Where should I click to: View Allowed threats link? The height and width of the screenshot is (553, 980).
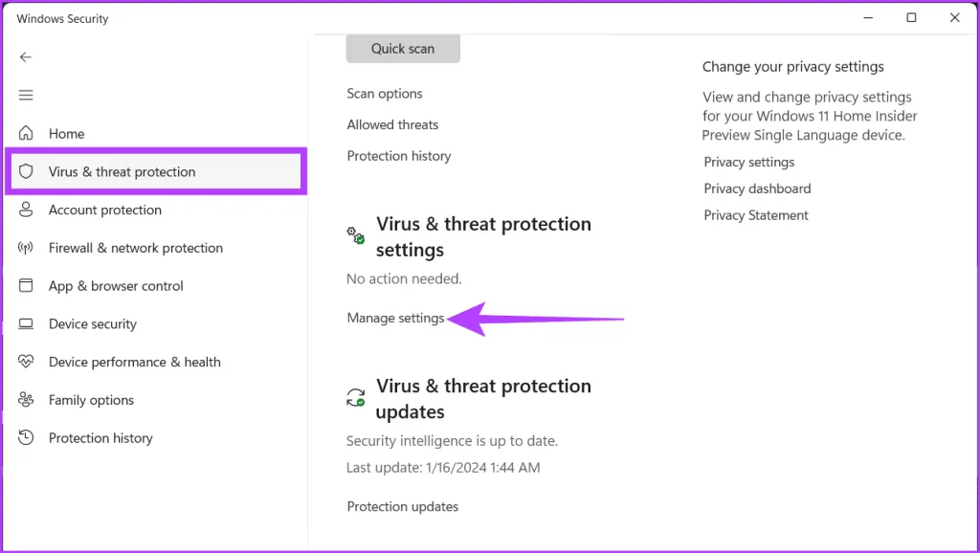(392, 125)
